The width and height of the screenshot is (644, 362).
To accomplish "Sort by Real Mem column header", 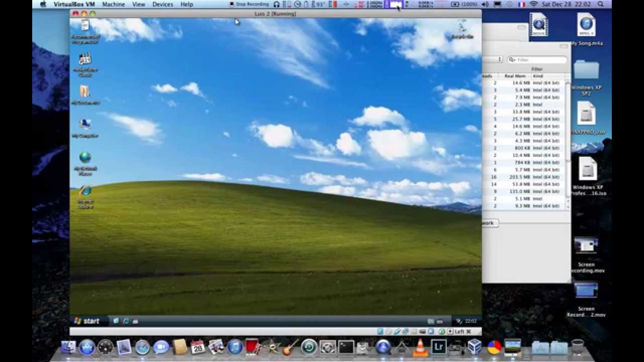I will pos(515,76).
